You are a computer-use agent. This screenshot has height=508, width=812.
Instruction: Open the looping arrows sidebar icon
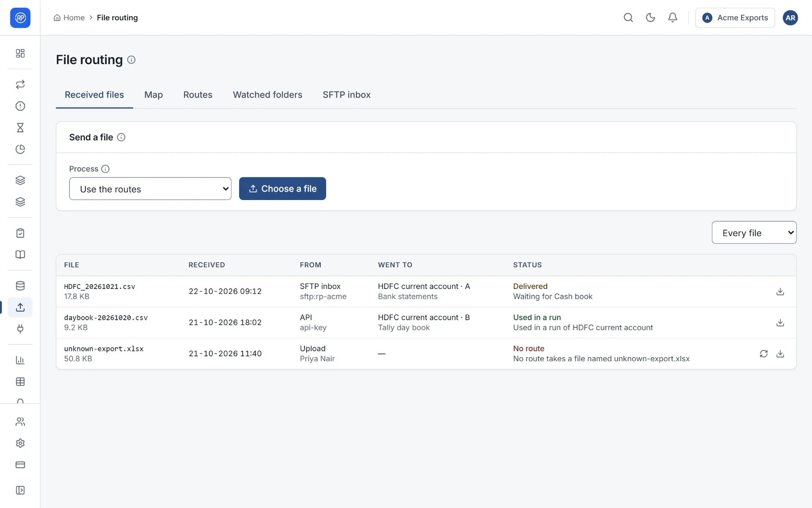coord(20,84)
